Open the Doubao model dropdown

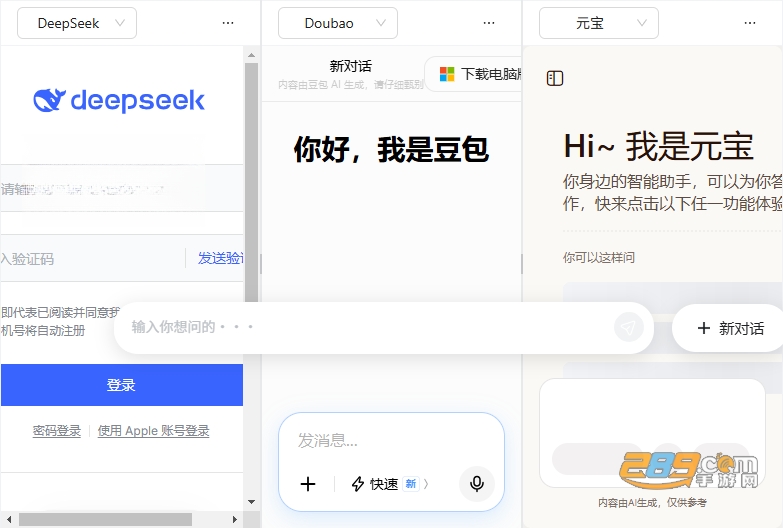(338, 23)
